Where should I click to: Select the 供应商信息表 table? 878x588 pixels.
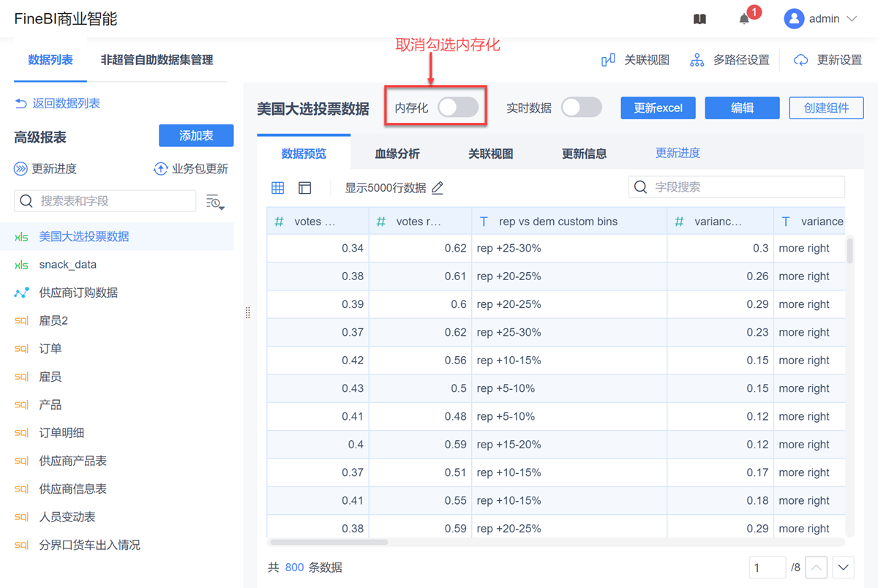(x=117, y=489)
